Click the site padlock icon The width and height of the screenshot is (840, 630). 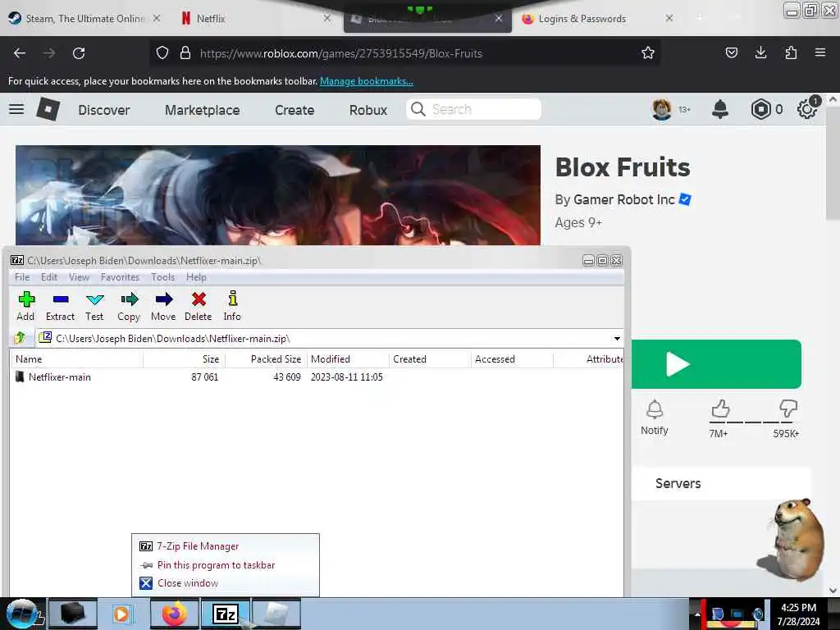[185, 53]
